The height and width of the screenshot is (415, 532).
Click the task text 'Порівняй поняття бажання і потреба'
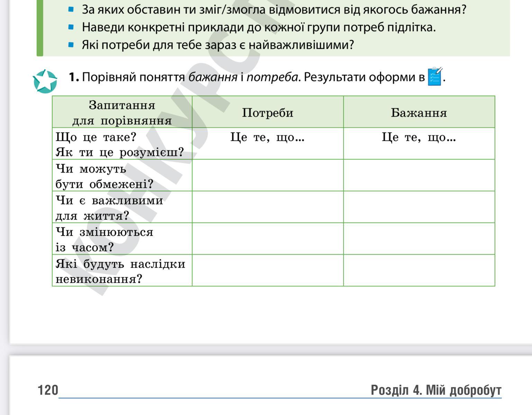pos(190,77)
